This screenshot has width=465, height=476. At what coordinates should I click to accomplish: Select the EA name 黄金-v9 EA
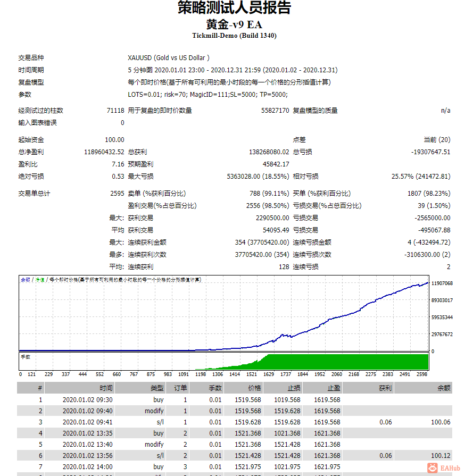pyautogui.click(x=234, y=24)
